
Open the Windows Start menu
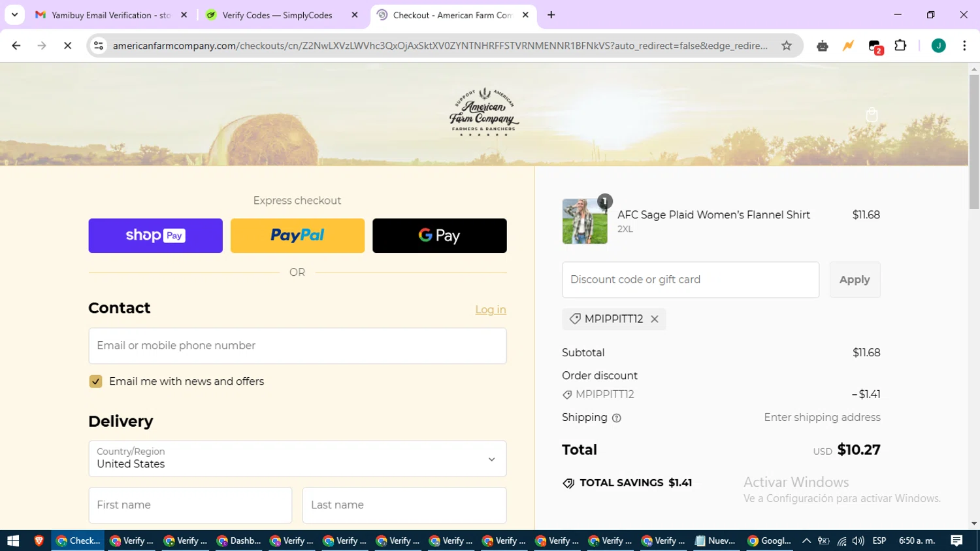click(13, 541)
